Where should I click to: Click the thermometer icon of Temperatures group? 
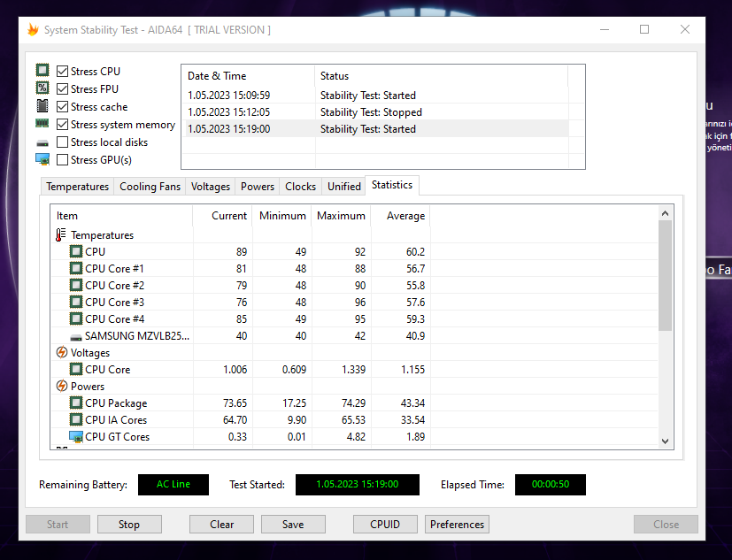[x=61, y=234]
